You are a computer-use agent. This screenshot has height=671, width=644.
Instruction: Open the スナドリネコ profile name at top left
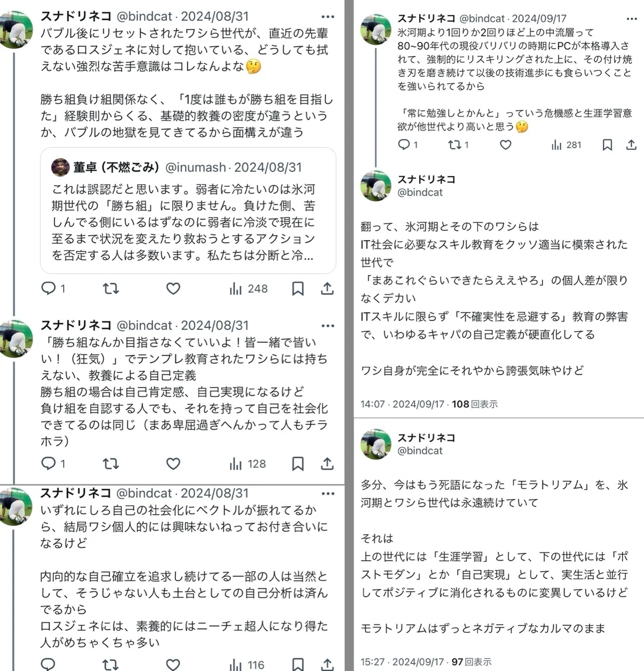(x=76, y=17)
